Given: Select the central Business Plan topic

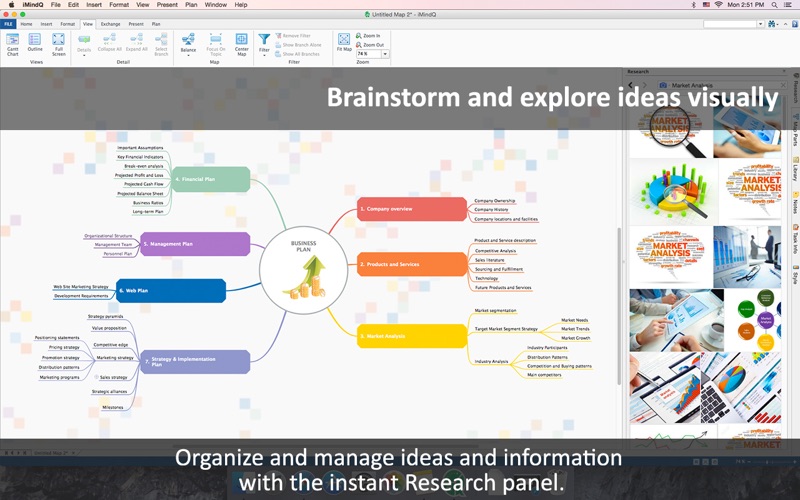Looking at the screenshot, I should click(x=304, y=270).
